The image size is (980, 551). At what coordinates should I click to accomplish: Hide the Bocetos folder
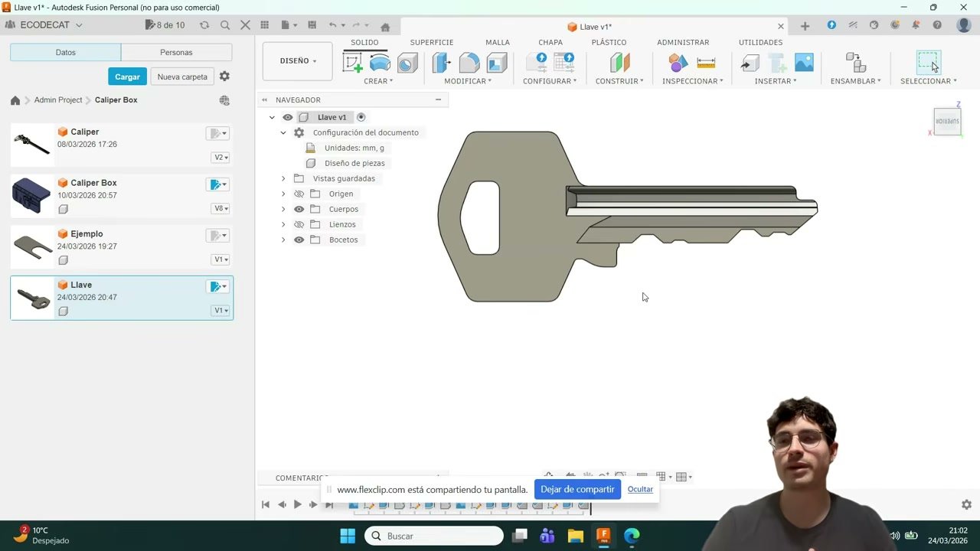coord(299,240)
